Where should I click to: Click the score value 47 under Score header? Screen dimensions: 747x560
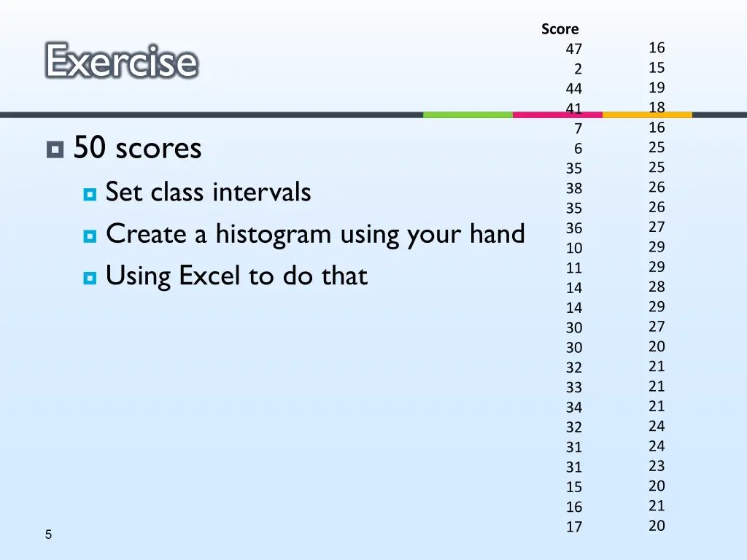[x=574, y=49]
